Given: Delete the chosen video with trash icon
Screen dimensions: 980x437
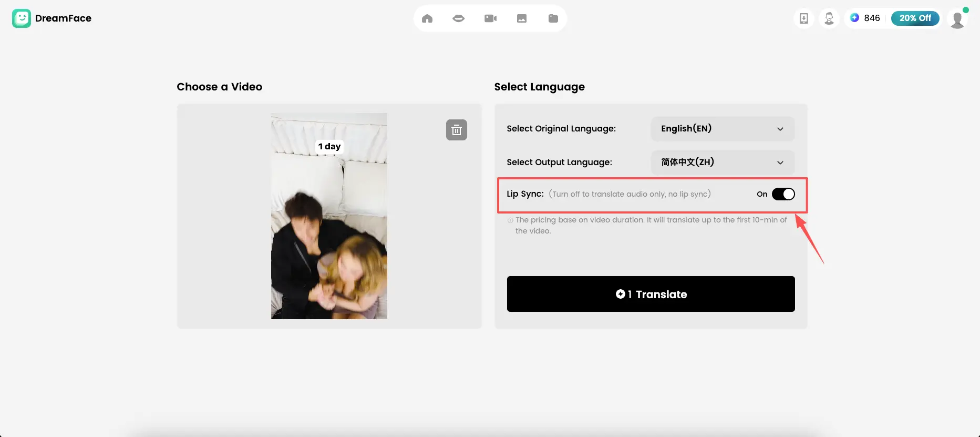Looking at the screenshot, I should click(456, 130).
